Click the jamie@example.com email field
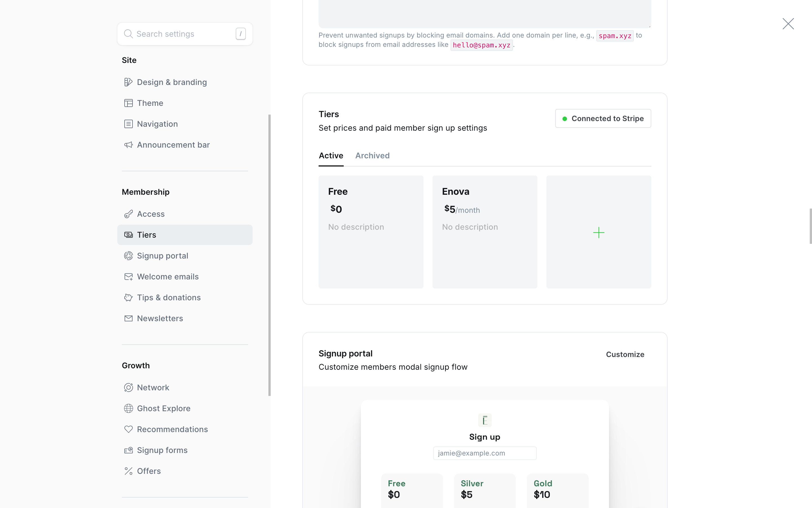The height and width of the screenshot is (508, 812). click(x=484, y=453)
